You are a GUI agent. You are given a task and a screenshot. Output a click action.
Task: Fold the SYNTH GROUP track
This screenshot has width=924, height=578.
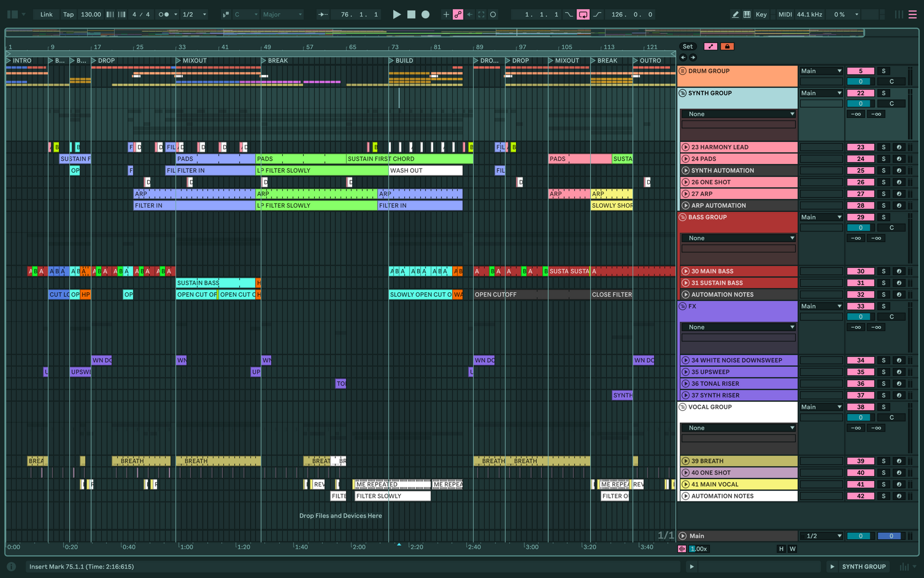(683, 93)
